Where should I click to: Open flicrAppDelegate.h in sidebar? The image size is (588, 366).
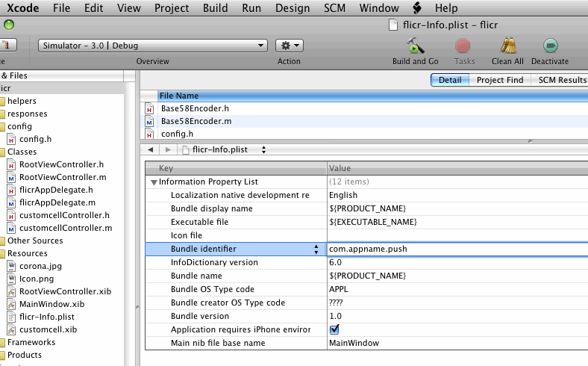pyautogui.click(x=56, y=190)
